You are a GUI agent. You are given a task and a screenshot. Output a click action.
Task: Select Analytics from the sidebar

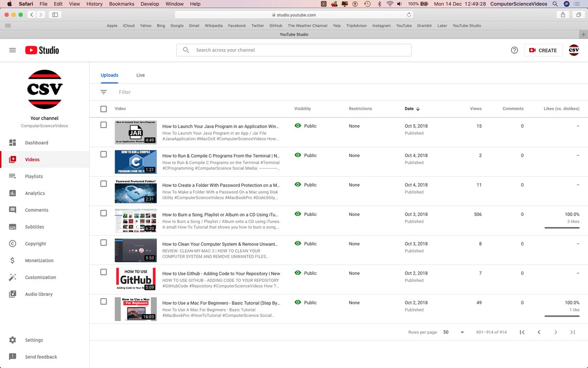coord(34,193)
